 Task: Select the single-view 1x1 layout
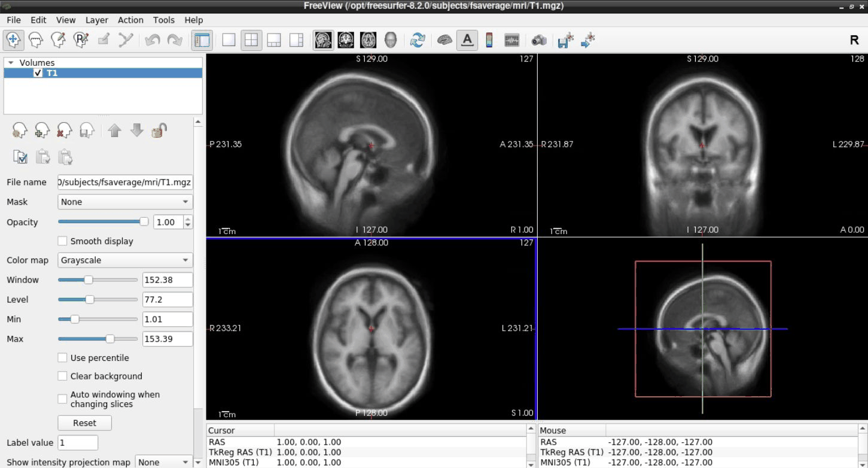point(229,40)
